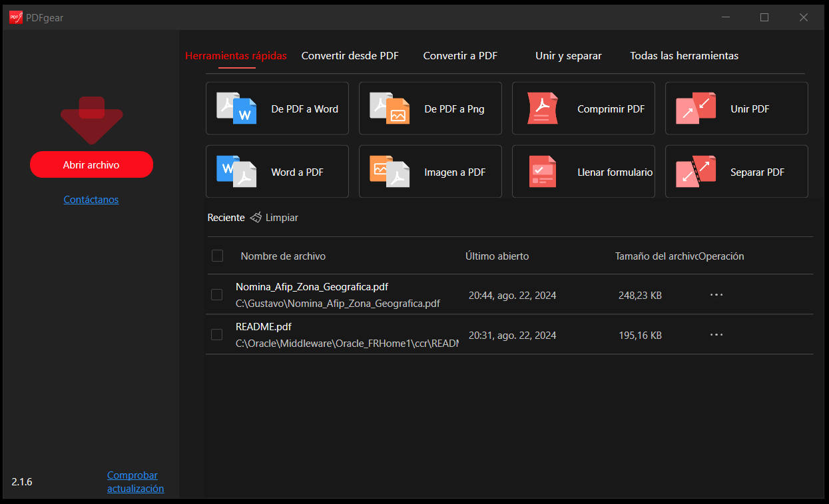Open the Unir PDF tool

(x=736, y=109)
